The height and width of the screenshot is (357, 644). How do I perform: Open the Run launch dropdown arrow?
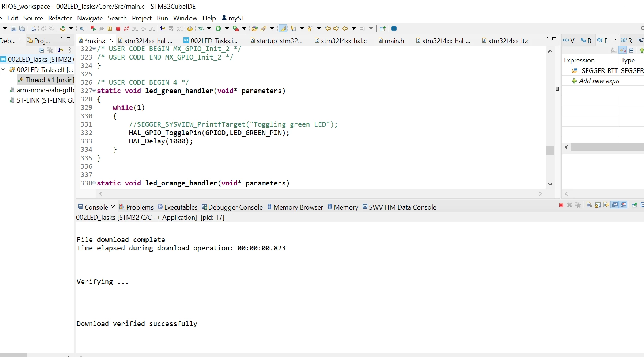coord(227,28)
